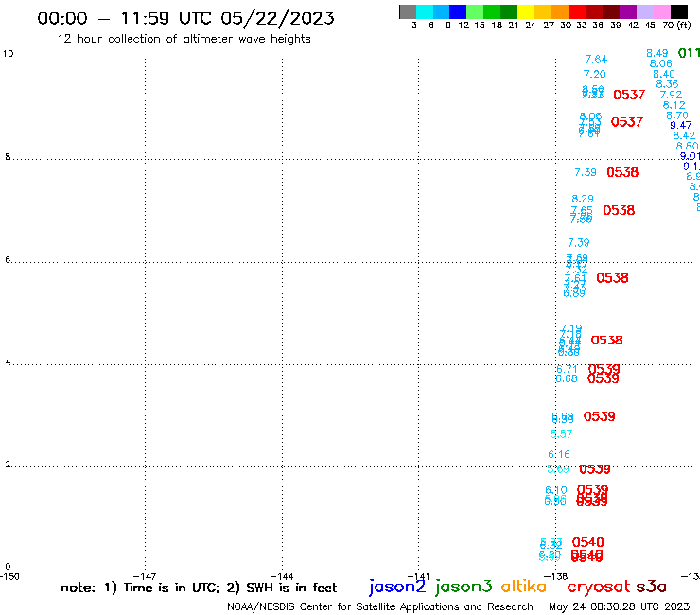This screenshot has width=700, height=615.
Task: Pick the pink swatch in the legend
Action: click(661, 11)
